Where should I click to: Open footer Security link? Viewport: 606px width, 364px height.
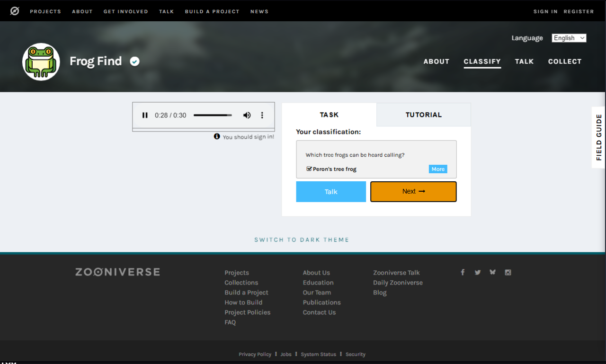(x=356, y=355)
